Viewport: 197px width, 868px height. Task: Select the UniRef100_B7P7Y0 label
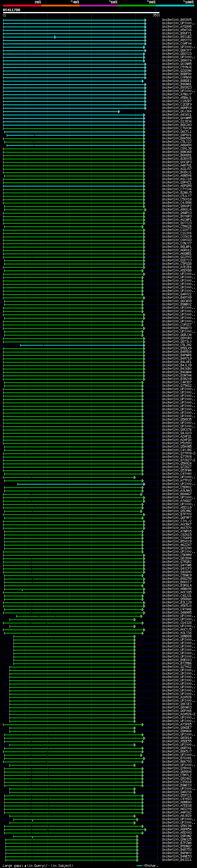click(x=177, y=514)
